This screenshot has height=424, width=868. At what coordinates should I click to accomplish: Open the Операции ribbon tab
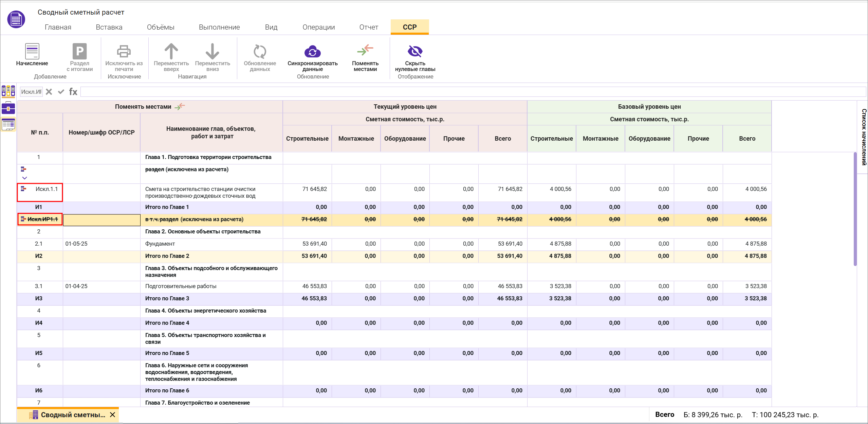[x=318, y=27]
